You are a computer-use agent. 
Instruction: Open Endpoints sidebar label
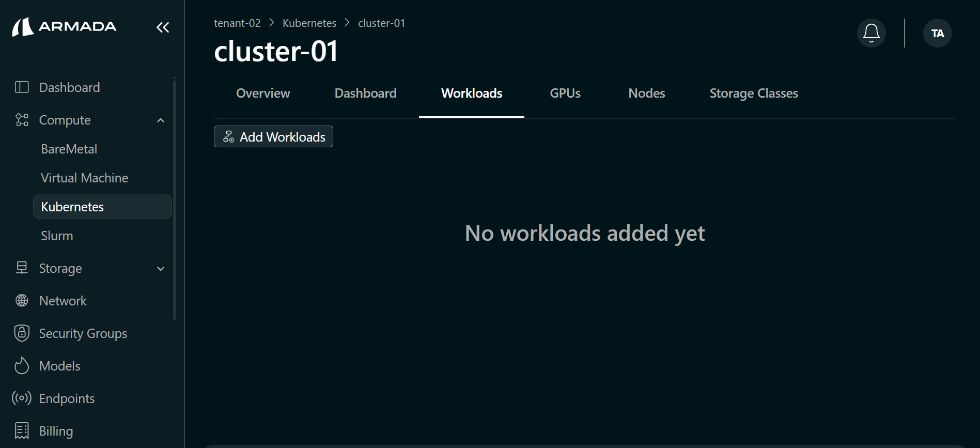point(67,398)
